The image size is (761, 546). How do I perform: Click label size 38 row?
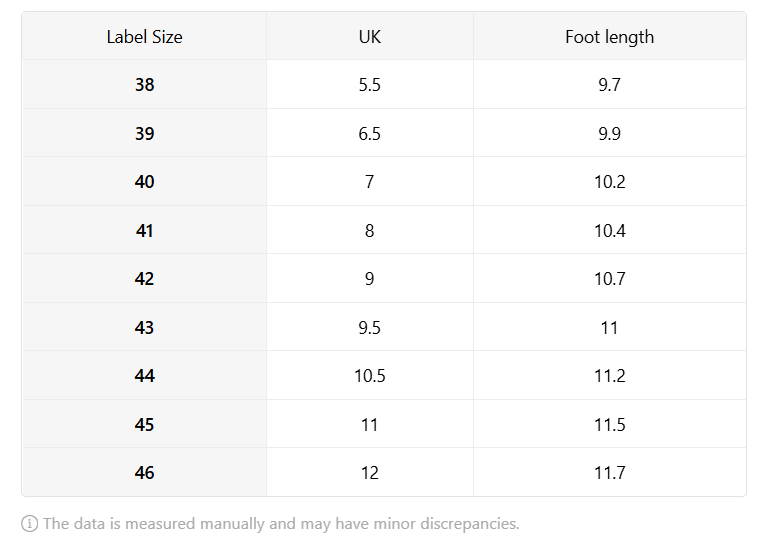click(x=384, y=84)
